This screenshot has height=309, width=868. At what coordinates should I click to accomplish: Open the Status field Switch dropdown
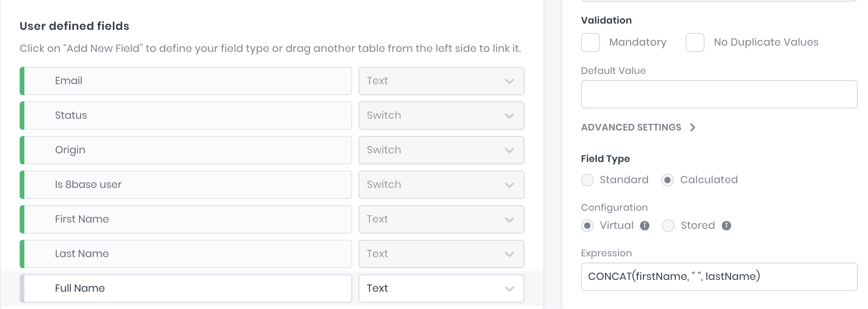441,116
